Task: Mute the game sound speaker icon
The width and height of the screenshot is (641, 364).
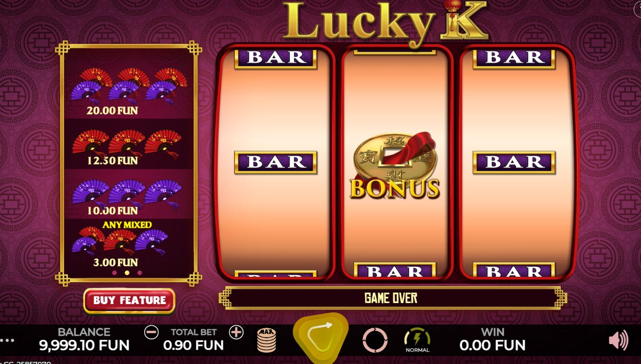Action: click(618, 340)
